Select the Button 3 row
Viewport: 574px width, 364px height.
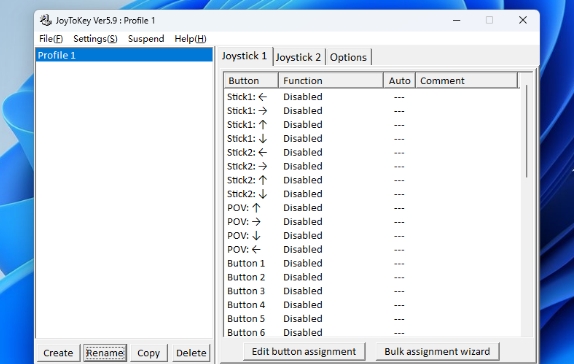pos(372,291)
